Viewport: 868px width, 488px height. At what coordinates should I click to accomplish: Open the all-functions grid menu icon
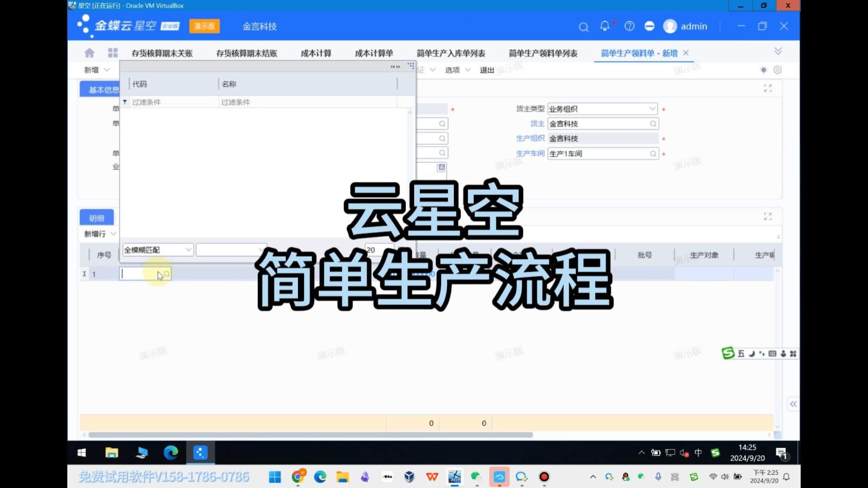coord(113,53)
